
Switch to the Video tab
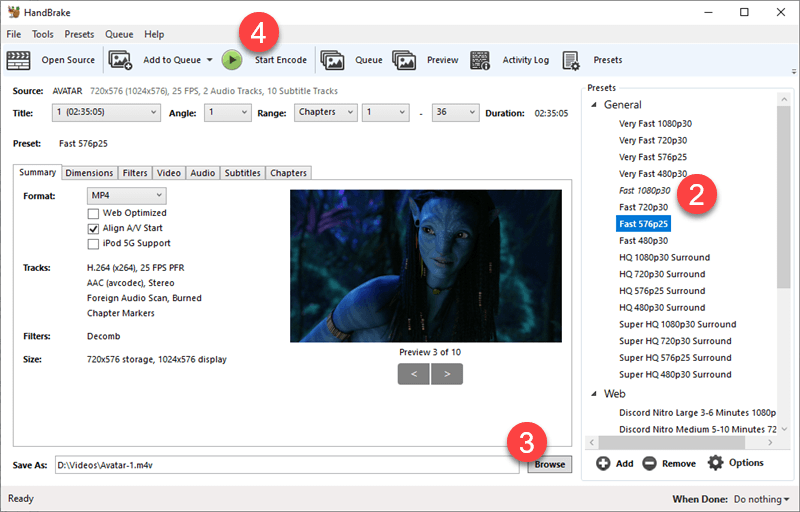click(169, 173)
